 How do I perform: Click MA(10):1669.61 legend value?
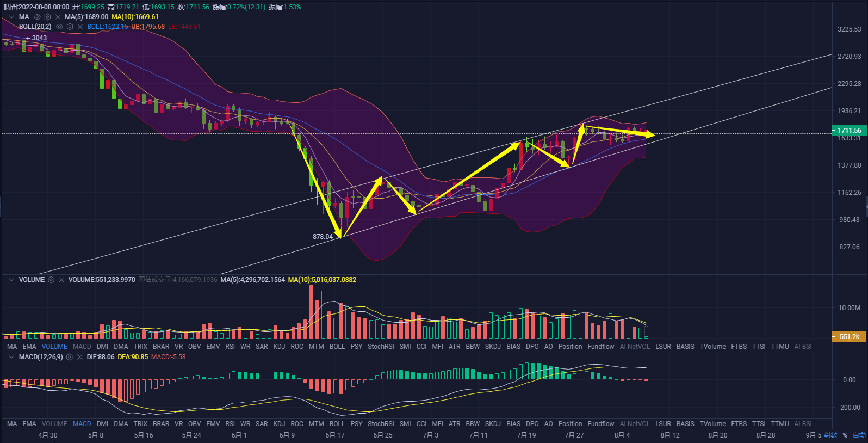tap(135, 17)
